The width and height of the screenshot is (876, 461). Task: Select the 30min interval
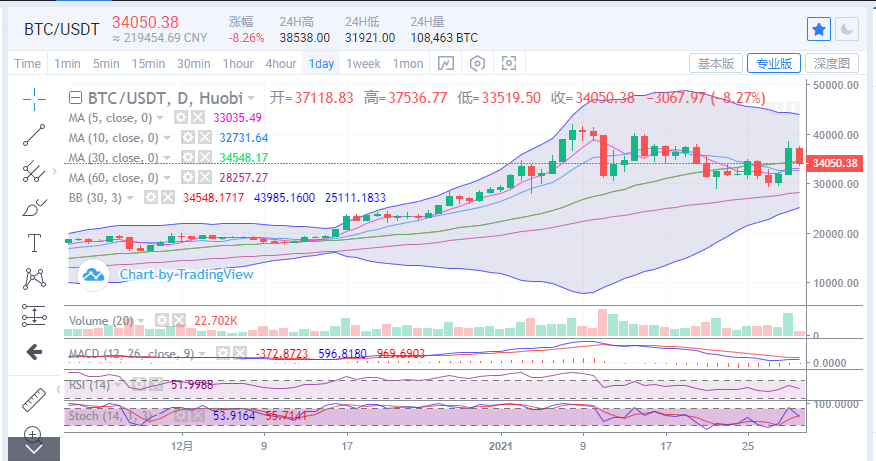pyautogui.click(x=194, y=64)
